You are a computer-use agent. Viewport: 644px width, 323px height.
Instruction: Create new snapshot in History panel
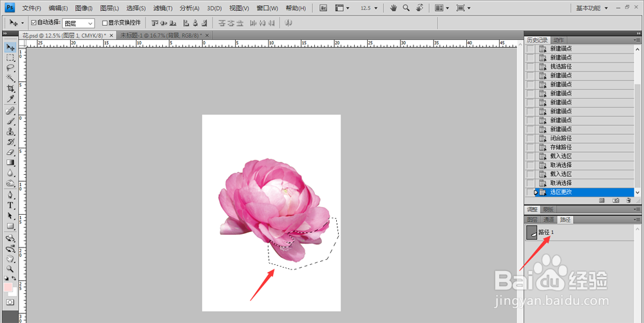(615, 201)
